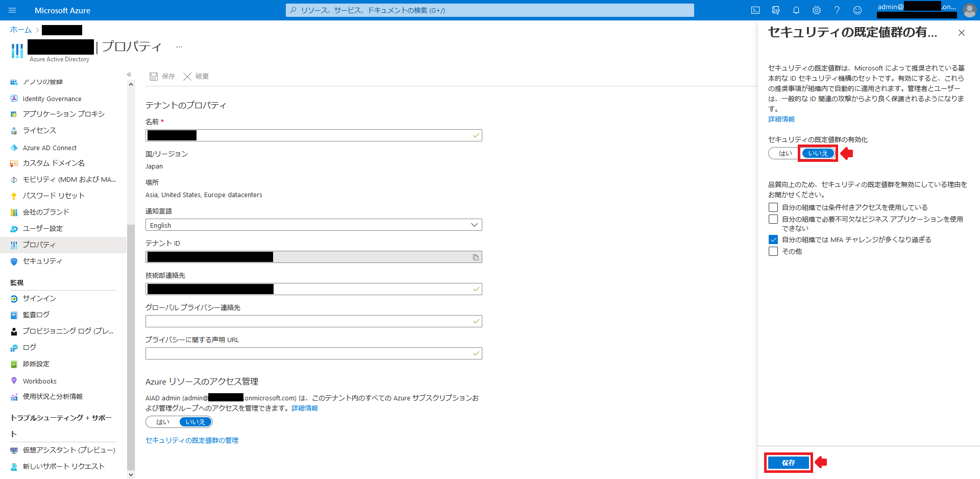The image size is (980, 479).
Task: Click the Workbooks sidebar icon
Action: point(14,381)
